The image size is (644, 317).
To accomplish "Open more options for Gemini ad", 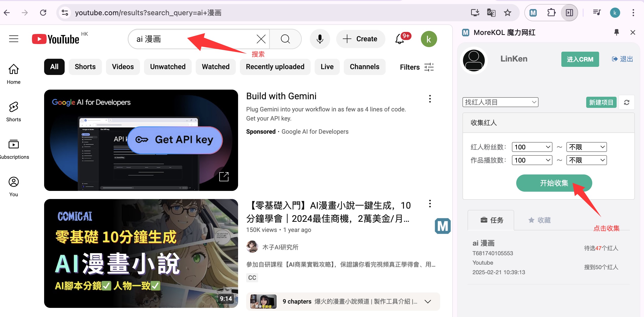I will pos(430,99).
